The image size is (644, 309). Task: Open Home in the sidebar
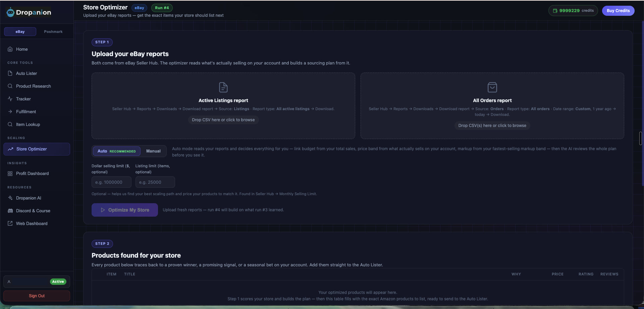tap(37, 49)
